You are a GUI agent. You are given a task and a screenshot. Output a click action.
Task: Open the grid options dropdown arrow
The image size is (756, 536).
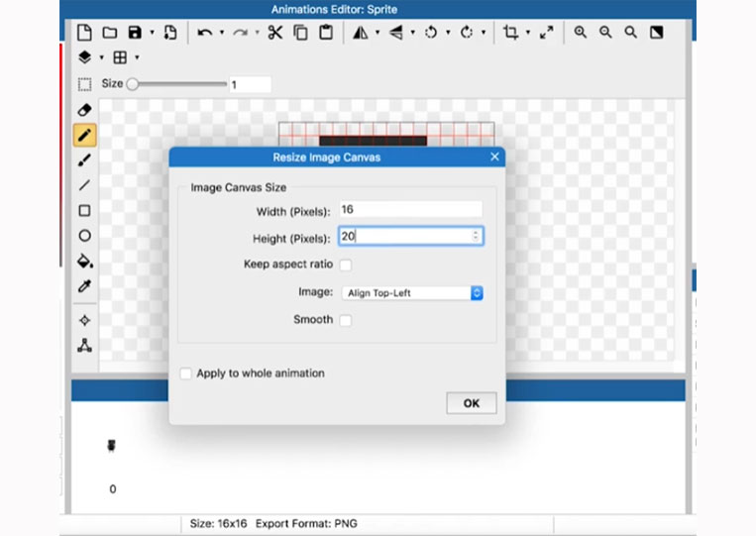(138, 57)
